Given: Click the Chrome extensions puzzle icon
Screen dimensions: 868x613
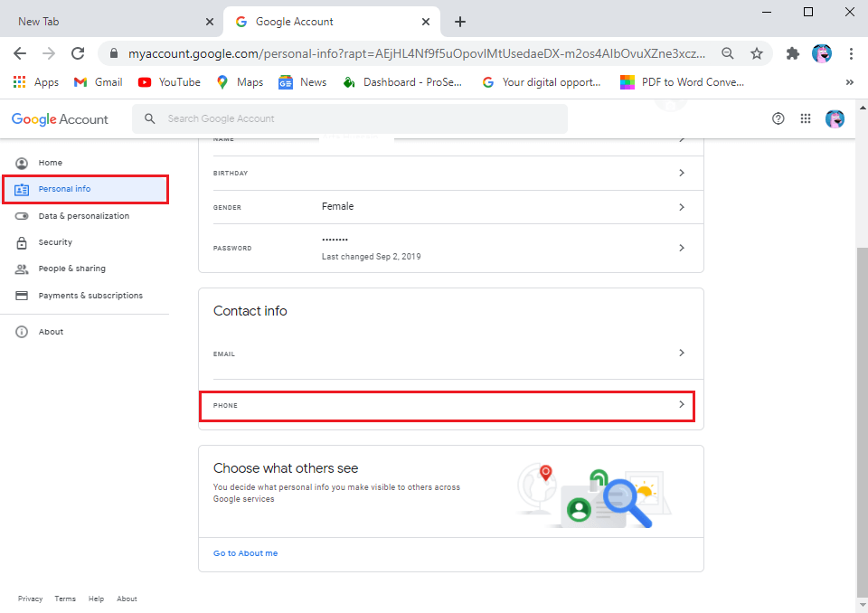Looking at the screenshot, I should (793, 53).
